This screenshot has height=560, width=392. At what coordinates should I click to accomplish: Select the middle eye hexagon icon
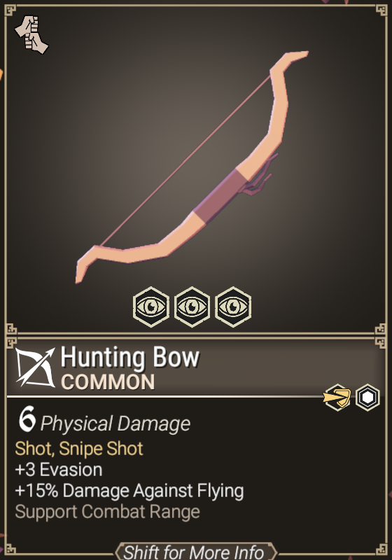(192, 307)
